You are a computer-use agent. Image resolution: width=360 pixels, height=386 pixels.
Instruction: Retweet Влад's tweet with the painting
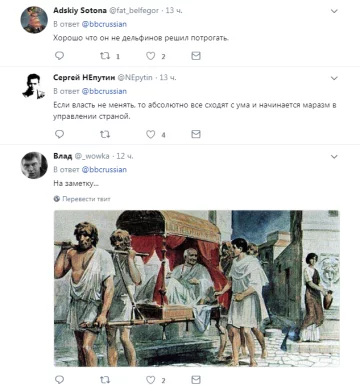click(105, 379)
